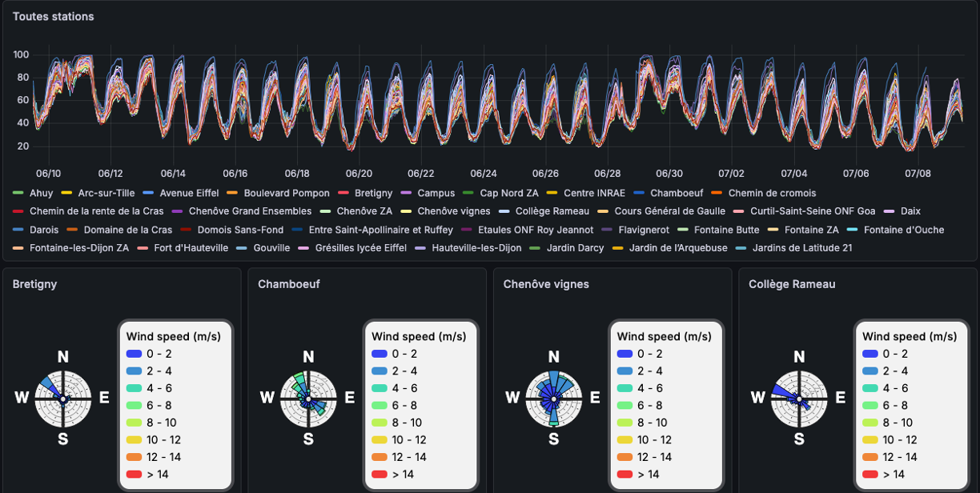Select Hauteville-les-Dijon legend entry
980x493 pixels.
click(x=476, y=248)
